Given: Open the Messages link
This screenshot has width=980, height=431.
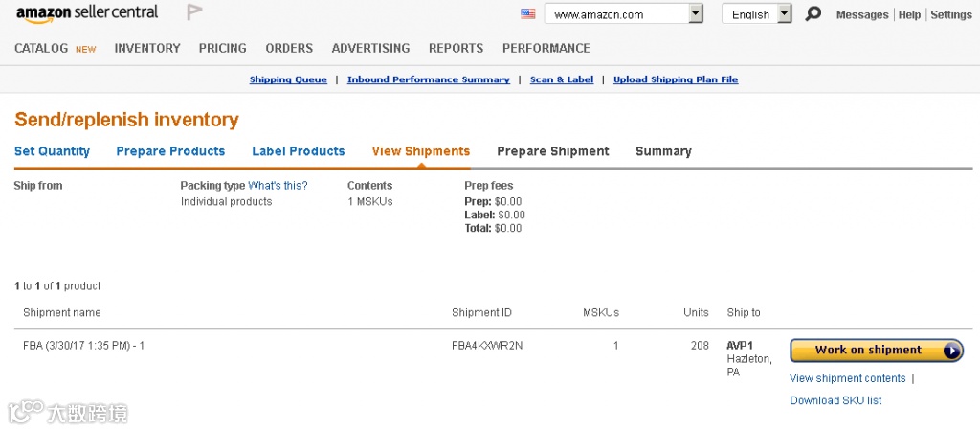Looking at the screenshot, I should point(862,15).
